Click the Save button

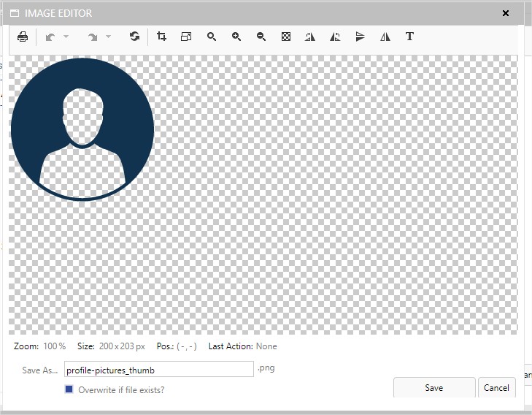434,387
